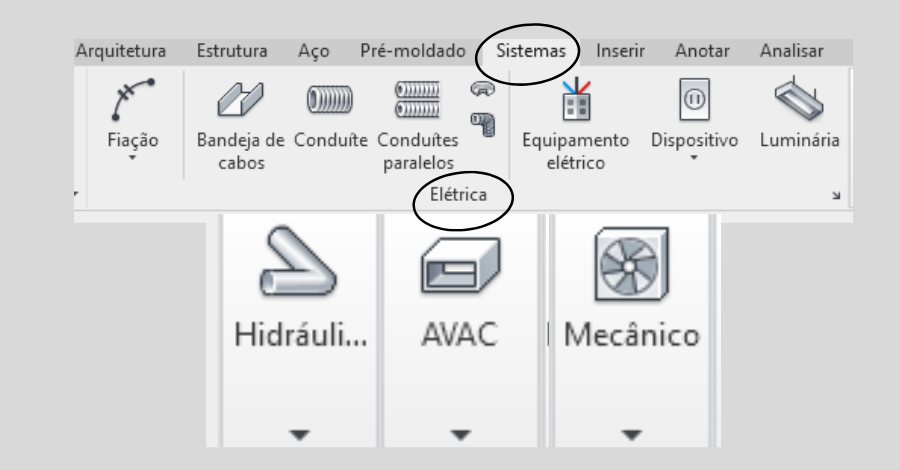Open the Elétrica panel settings launcher arrow
Viewport: 900px width, 470px height.
[836, 196]
